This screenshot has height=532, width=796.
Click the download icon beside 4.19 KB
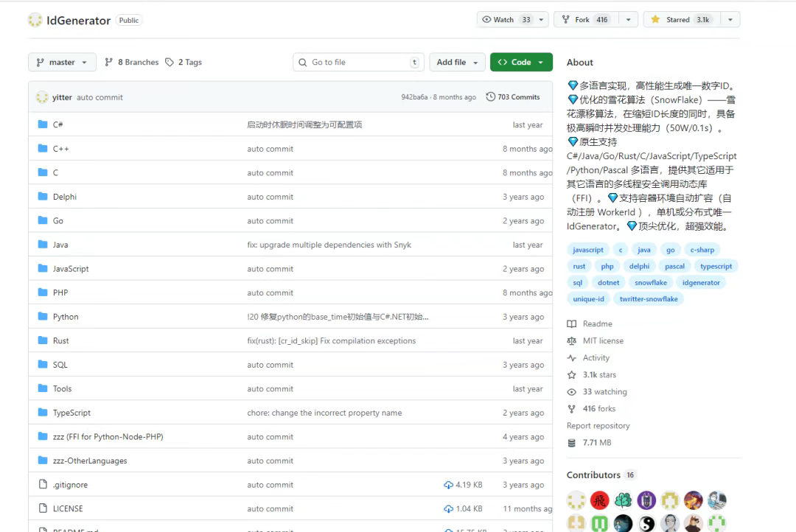point(448,485)
